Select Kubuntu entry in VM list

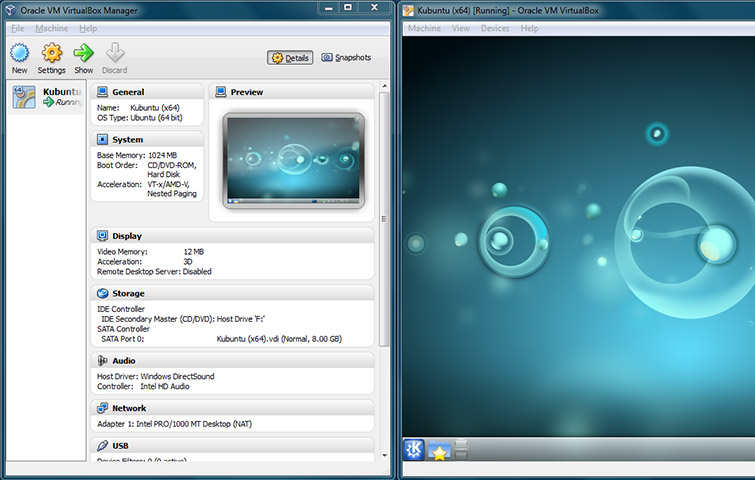click(46, 97)
